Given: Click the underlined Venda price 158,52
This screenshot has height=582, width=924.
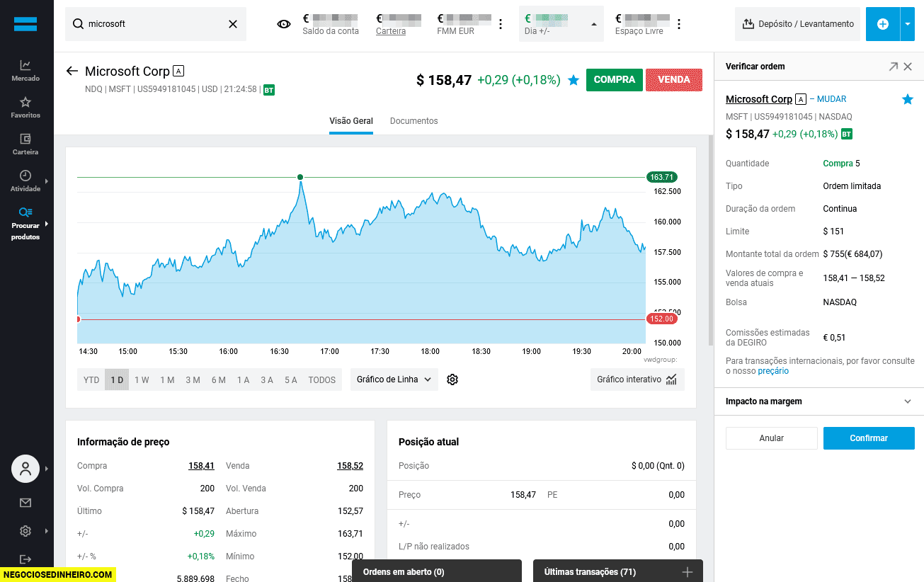Looking at the screenshot, I should [350, 466].
